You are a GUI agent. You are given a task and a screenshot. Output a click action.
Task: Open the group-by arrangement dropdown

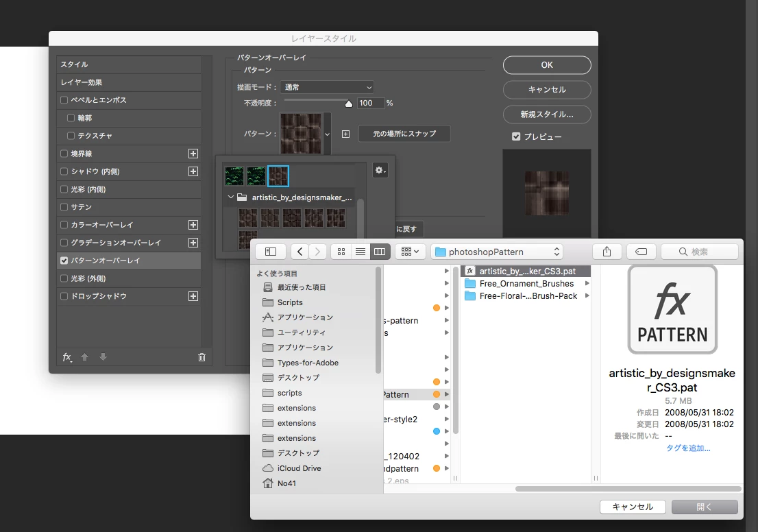tap(410, 252)
